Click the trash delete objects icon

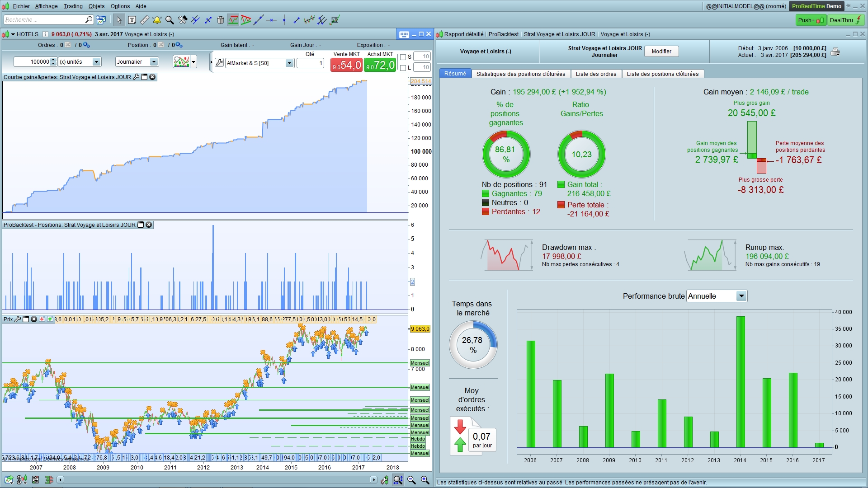point(221,20)
